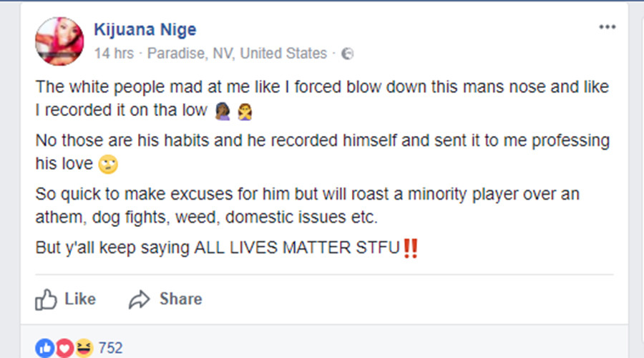
Task: Open Kijuana Nige profile name link
Action: point(145,29)
